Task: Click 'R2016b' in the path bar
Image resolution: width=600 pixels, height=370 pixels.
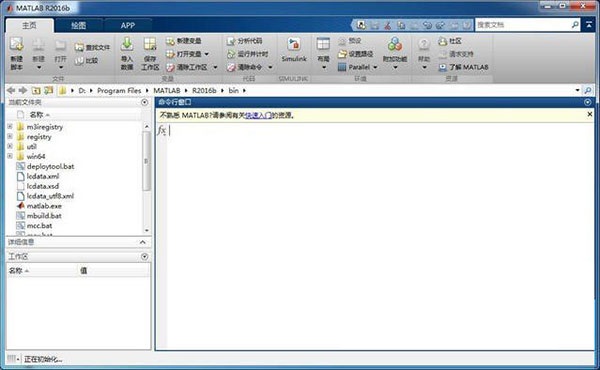Action: [204, 91]
